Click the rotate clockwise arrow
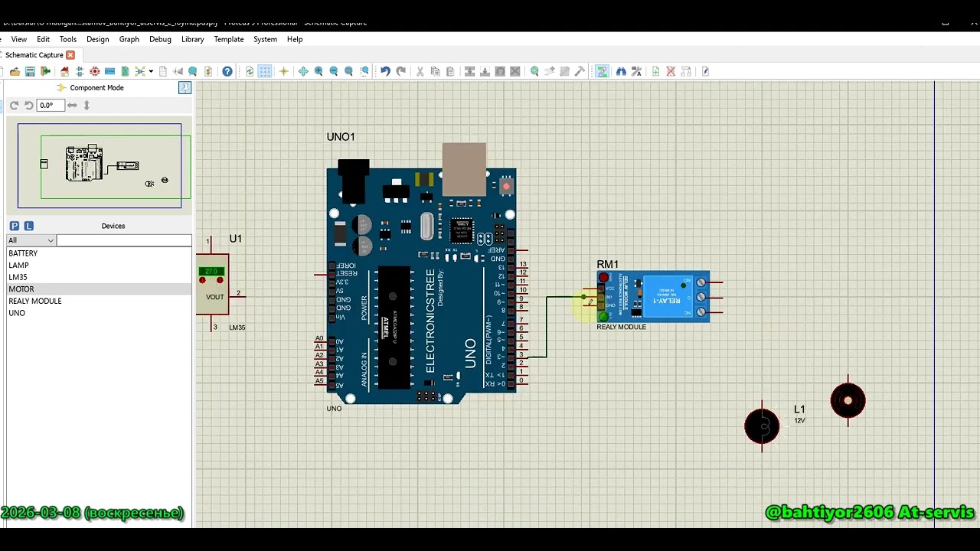Image resolution: width=980 pixels, height=551 pixels. click(14, 106)
